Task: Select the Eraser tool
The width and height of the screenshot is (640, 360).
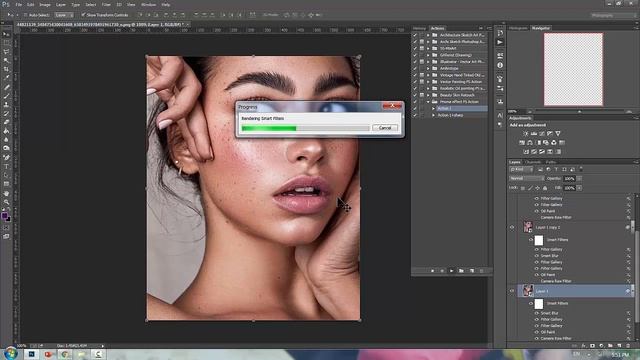Action: [x=6, y=122]
